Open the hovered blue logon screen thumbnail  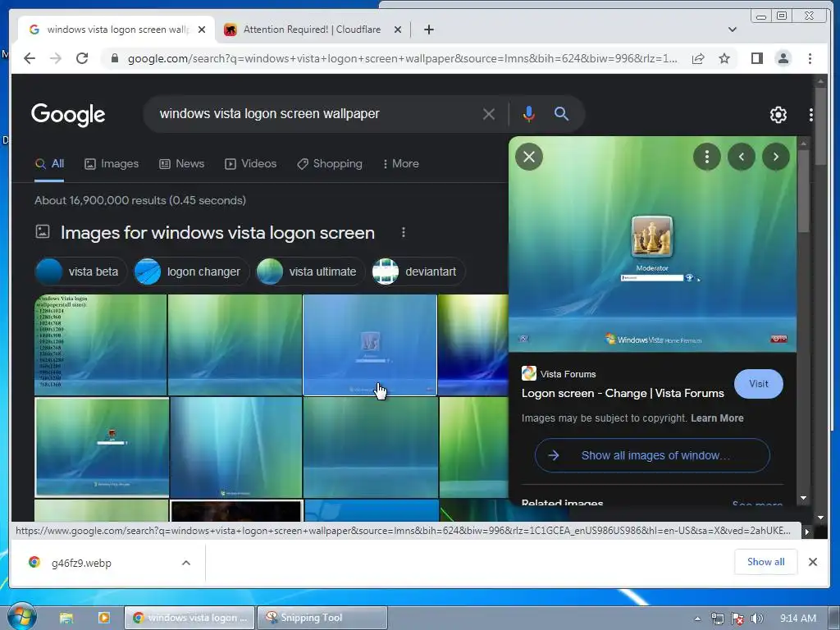[370, 345]
